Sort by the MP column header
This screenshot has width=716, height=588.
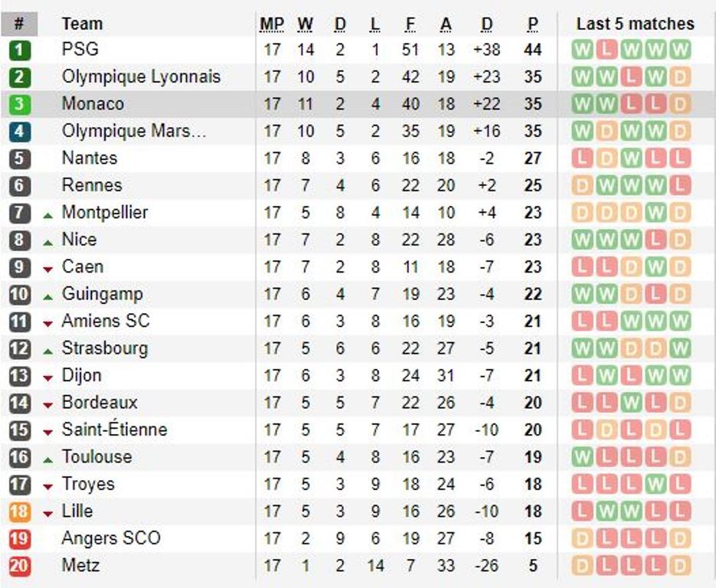[272, 24]
